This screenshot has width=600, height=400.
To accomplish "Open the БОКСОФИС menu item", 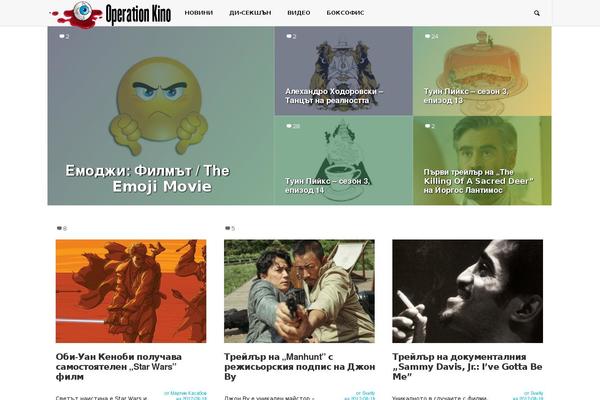I will (345, 13).
